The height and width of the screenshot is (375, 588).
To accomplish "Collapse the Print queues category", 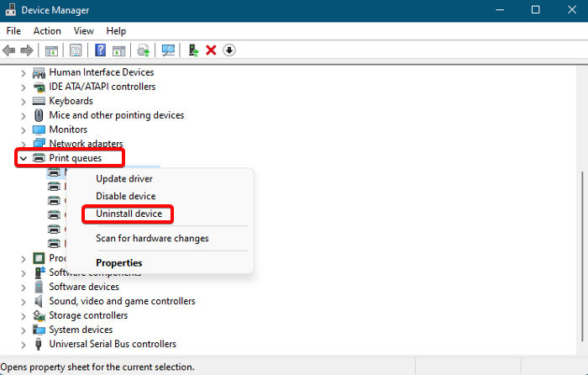I will tap(23, 158).
